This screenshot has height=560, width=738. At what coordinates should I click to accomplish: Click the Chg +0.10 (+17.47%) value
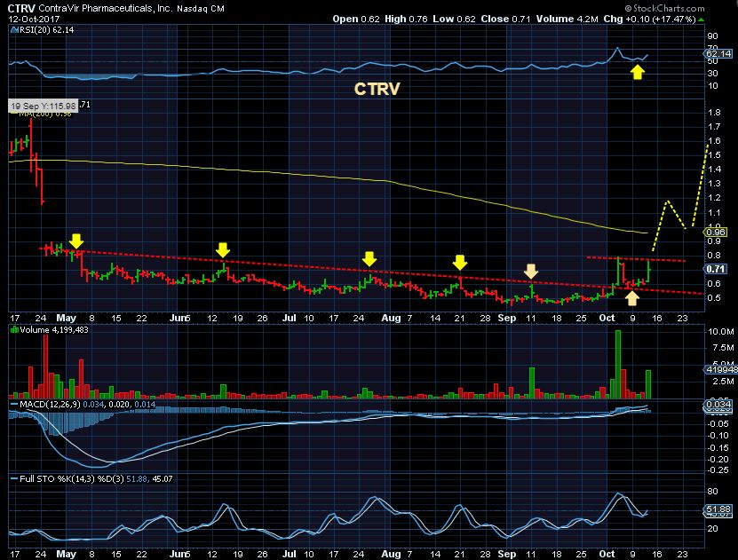point(649,20)
